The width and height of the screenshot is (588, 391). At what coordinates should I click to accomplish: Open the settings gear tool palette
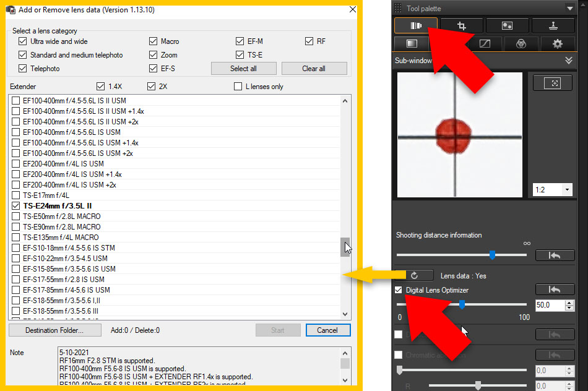tap(557, 44)
